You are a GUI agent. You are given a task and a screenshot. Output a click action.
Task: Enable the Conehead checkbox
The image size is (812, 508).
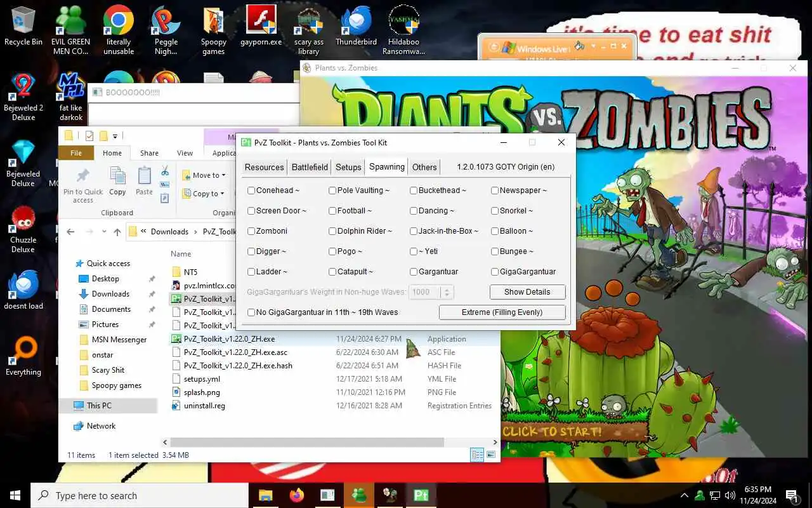[x=251, y=190]
